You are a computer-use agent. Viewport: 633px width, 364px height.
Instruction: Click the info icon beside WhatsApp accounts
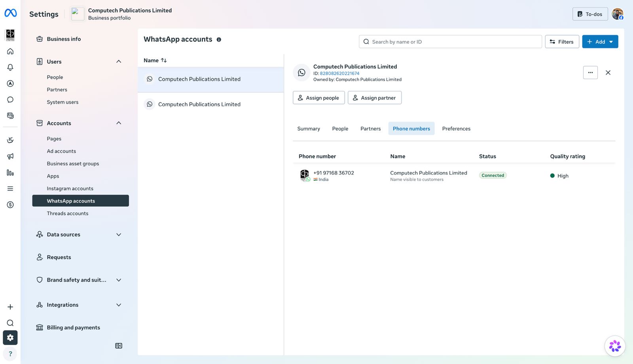219,40
